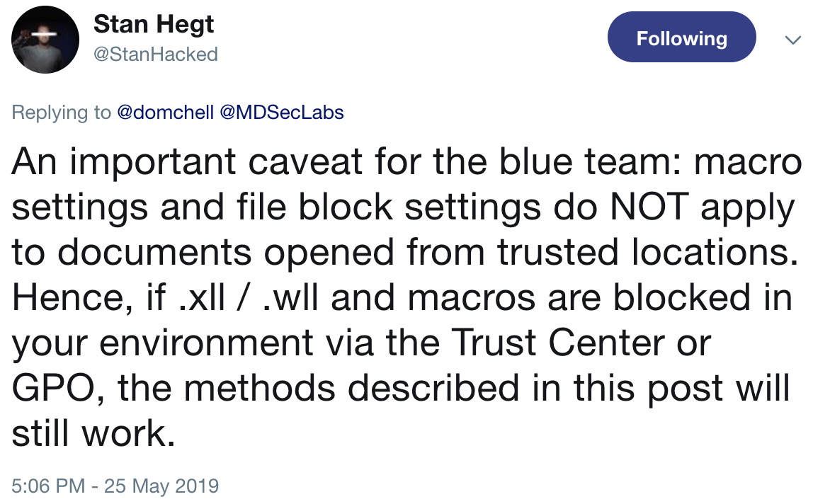Click the 'Replying to' label
813x504 pixels.
click(61, 113)
